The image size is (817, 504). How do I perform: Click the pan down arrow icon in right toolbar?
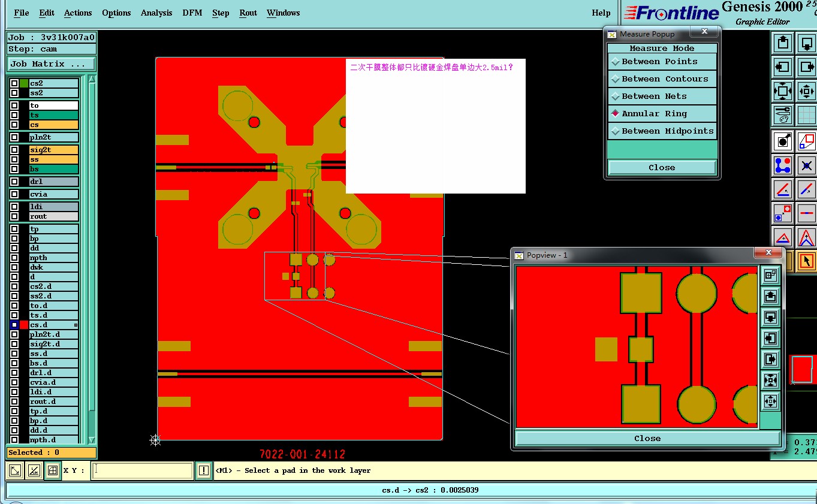807,43
